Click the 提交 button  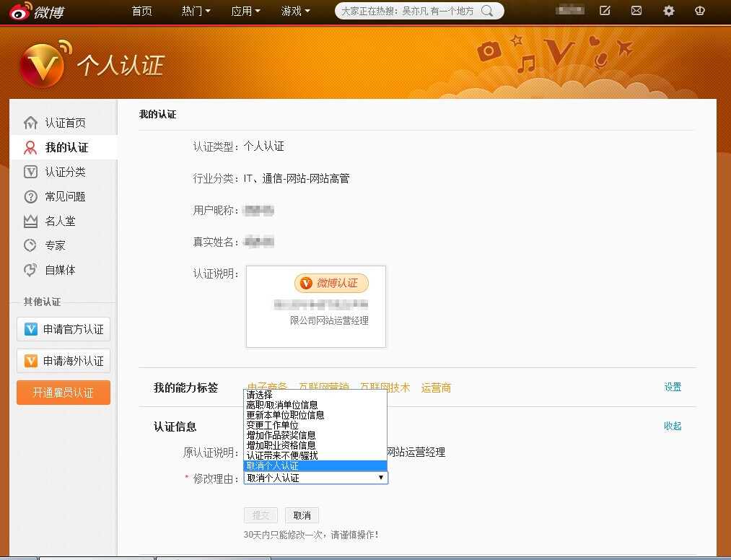[x=261, y=515]
